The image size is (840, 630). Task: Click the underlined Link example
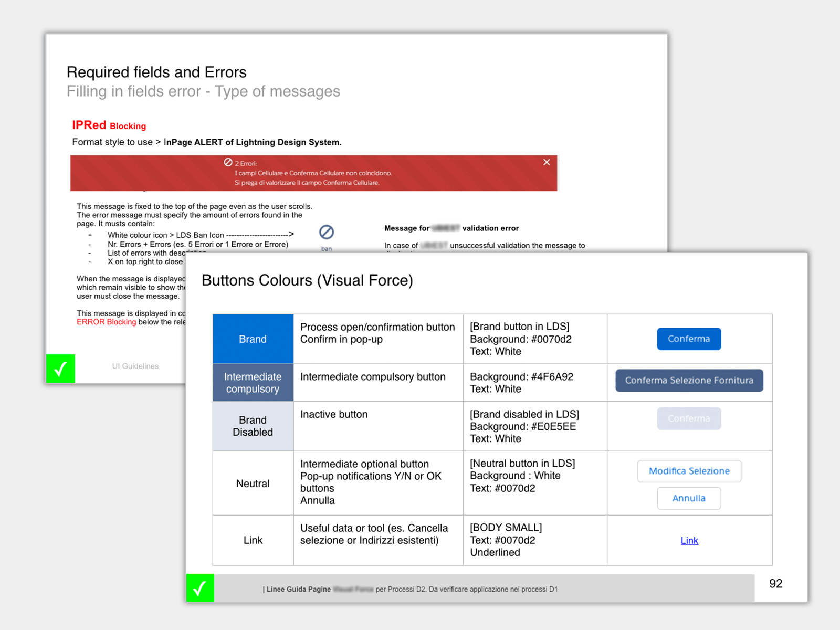pyautogui.click(x=689, y=540)
